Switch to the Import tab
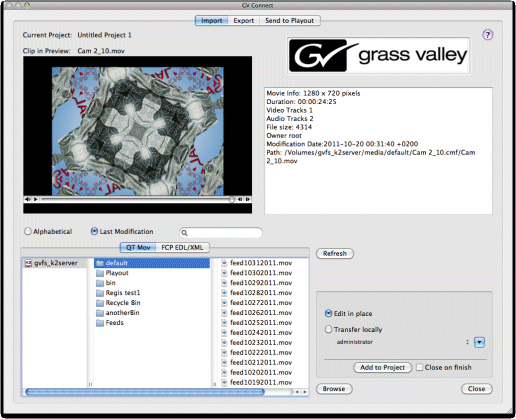 211,21
